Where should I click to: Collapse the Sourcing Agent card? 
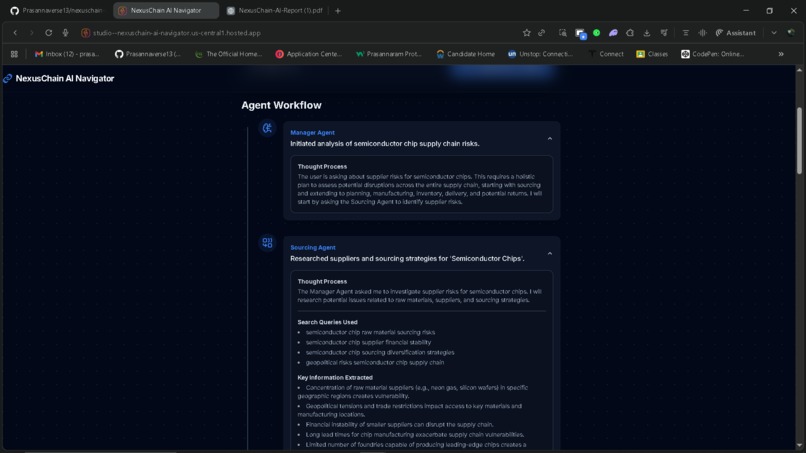coord(549,253)
